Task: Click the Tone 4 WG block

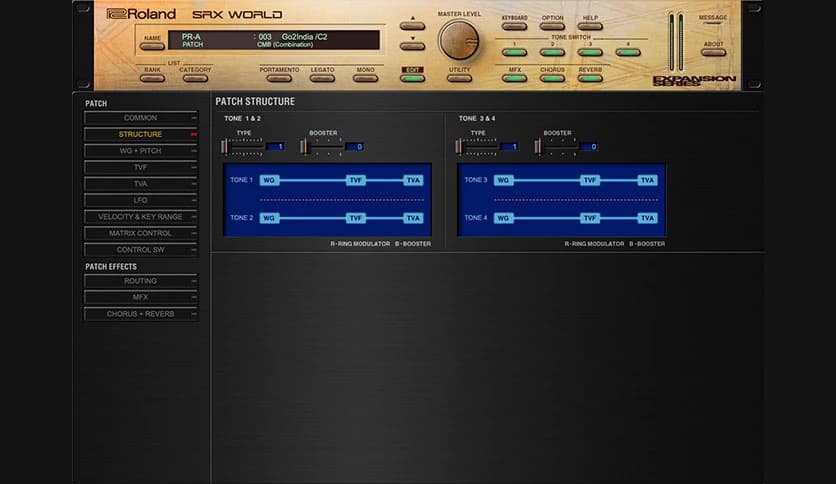Action: [x=503, y=218]
